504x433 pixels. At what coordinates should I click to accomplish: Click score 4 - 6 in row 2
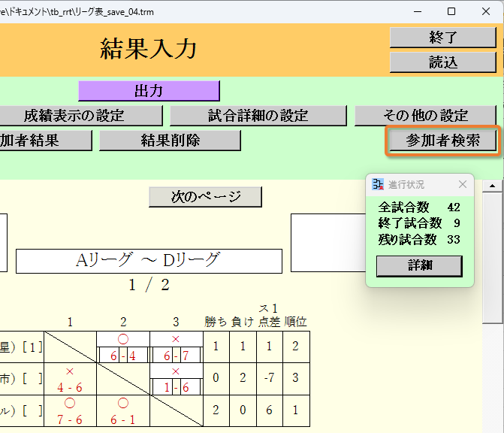pos(70,387)
